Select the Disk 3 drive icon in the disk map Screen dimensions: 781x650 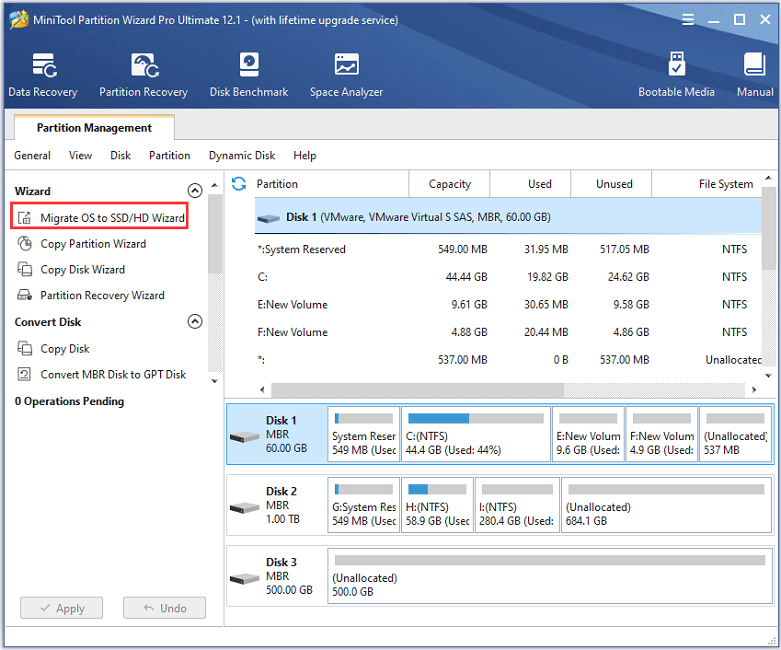click(245, 579)
